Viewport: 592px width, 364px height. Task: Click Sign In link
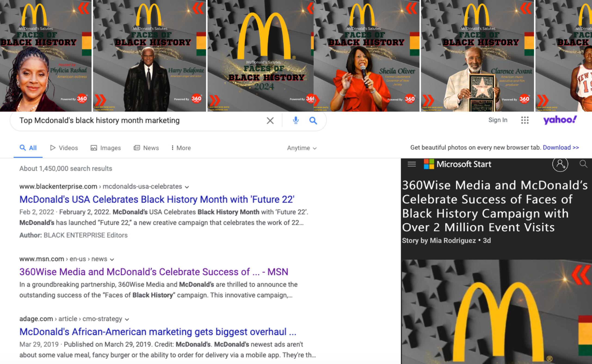point(498,120)
